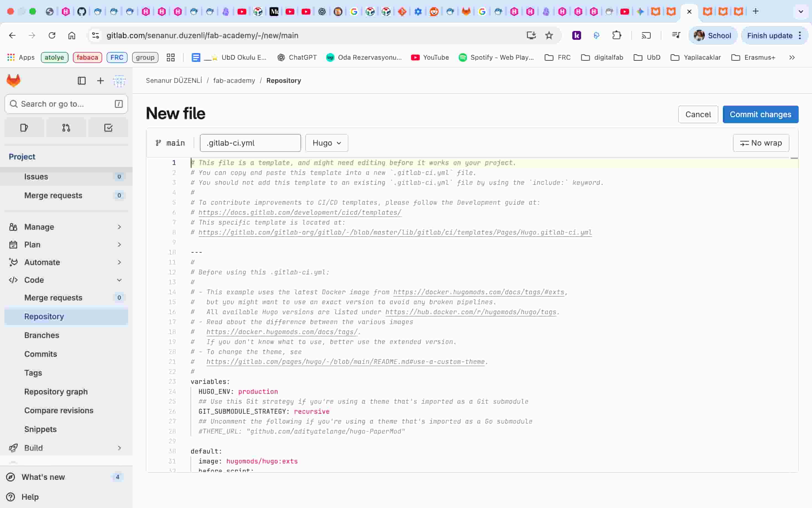812x508 pixels.
Task: Collapse the Code section chevron
Action: point(120,280)
